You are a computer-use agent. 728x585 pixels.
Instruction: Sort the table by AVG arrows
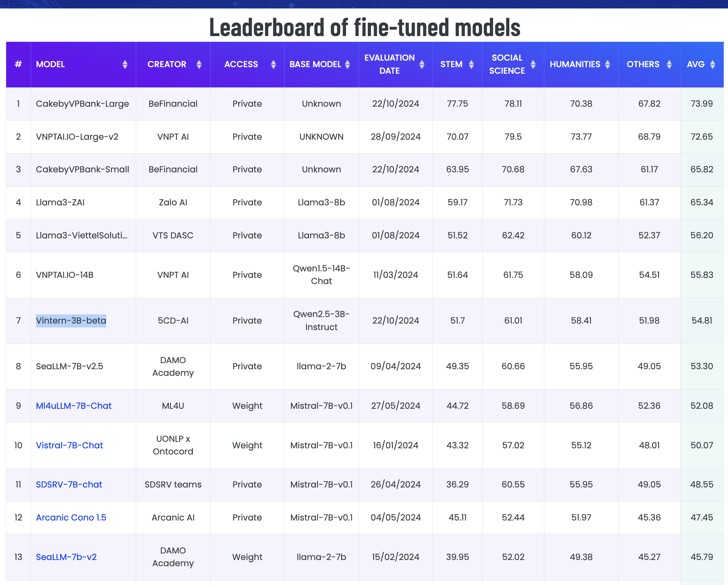pyautogui.click(x=712, y=64)
